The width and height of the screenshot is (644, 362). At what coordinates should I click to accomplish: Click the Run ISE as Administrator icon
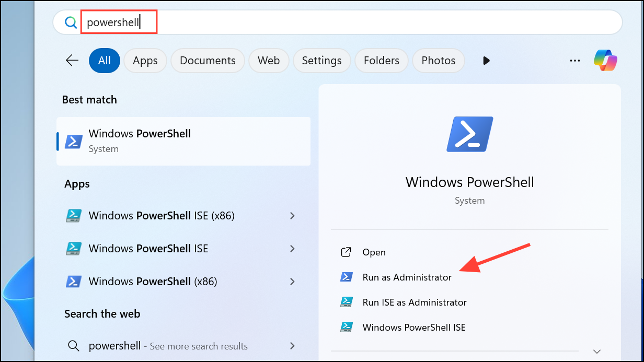tap(346, 302)
